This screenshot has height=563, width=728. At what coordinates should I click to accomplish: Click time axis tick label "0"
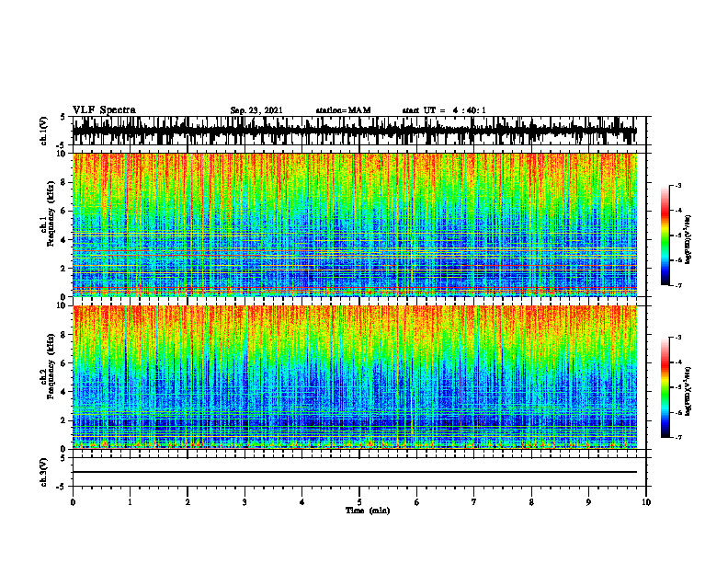coord(73,502)
